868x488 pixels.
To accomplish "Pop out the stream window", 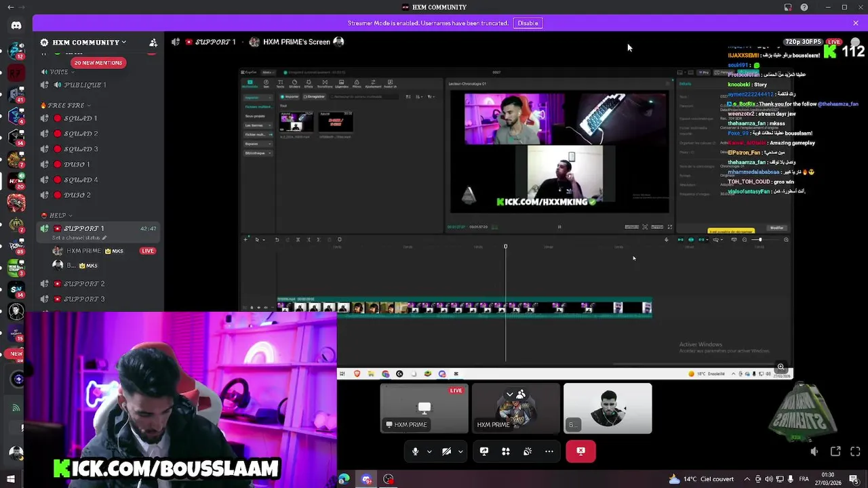I will 835,451.
